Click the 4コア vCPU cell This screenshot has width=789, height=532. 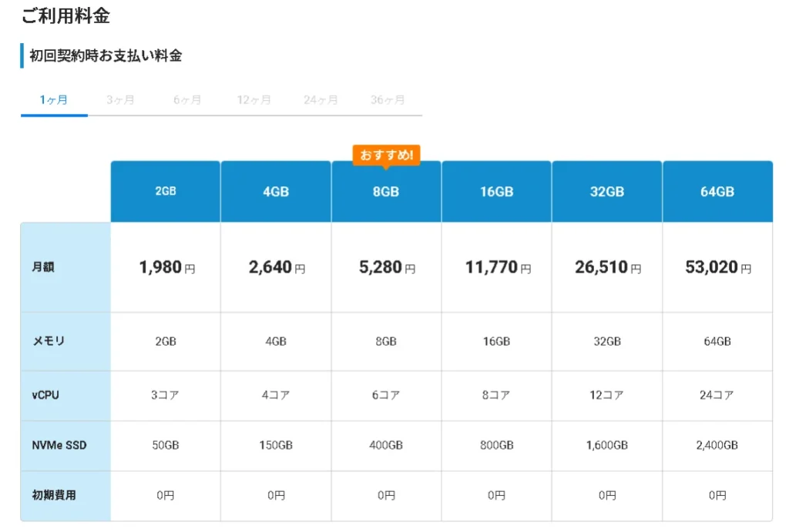(x=276, y=395)
